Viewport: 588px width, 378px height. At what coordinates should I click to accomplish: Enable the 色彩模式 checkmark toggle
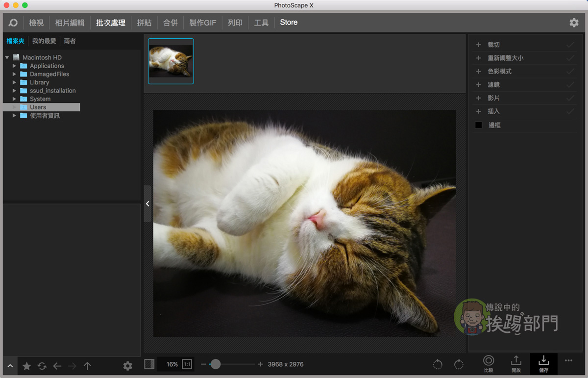click(570, 71)
